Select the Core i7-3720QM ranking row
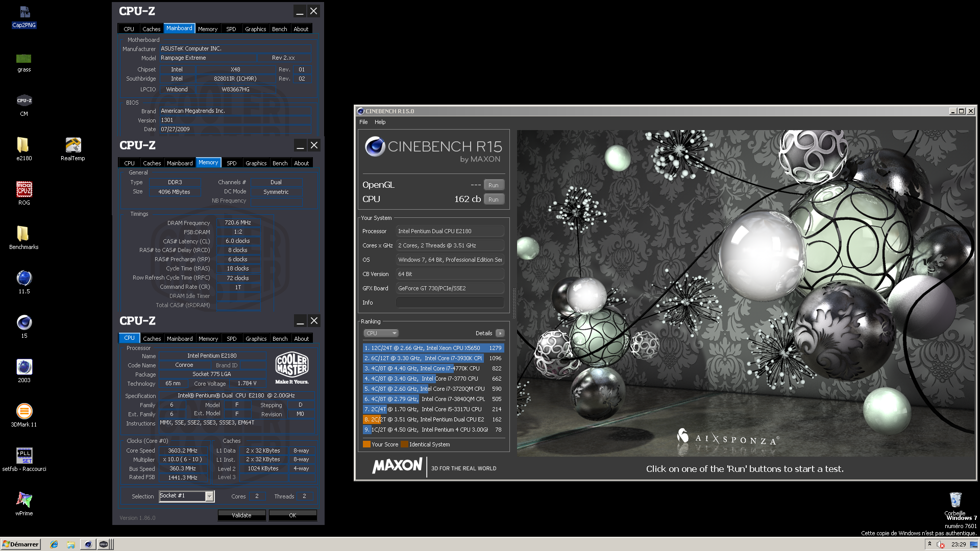The width and height of the screenshot is (980, 551). click(x=433, y=389)
